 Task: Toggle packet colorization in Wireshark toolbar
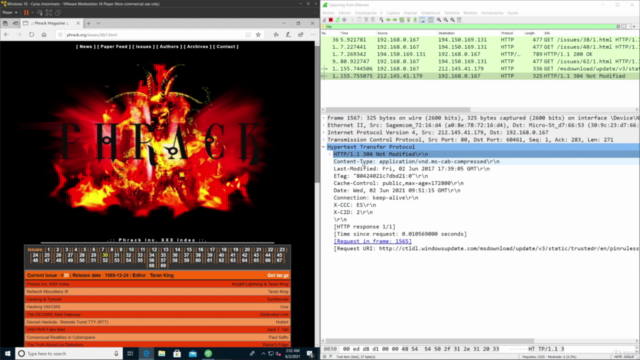[430, 20]
